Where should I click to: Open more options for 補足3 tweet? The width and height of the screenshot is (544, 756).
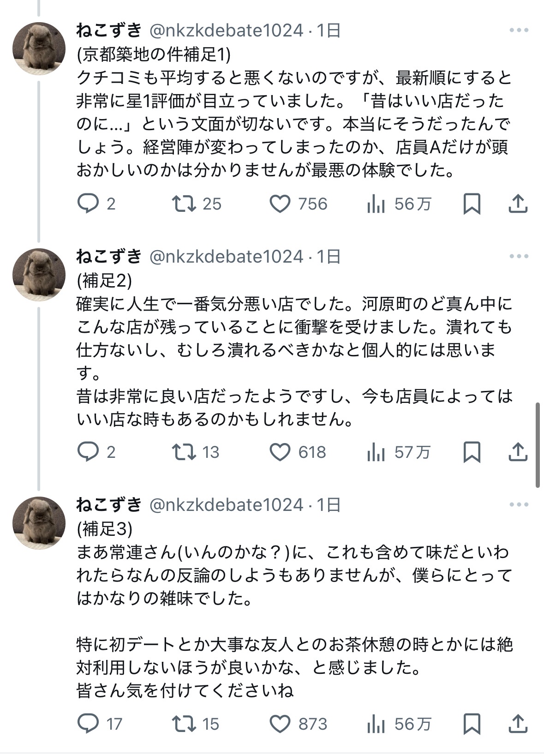[519, 504]
